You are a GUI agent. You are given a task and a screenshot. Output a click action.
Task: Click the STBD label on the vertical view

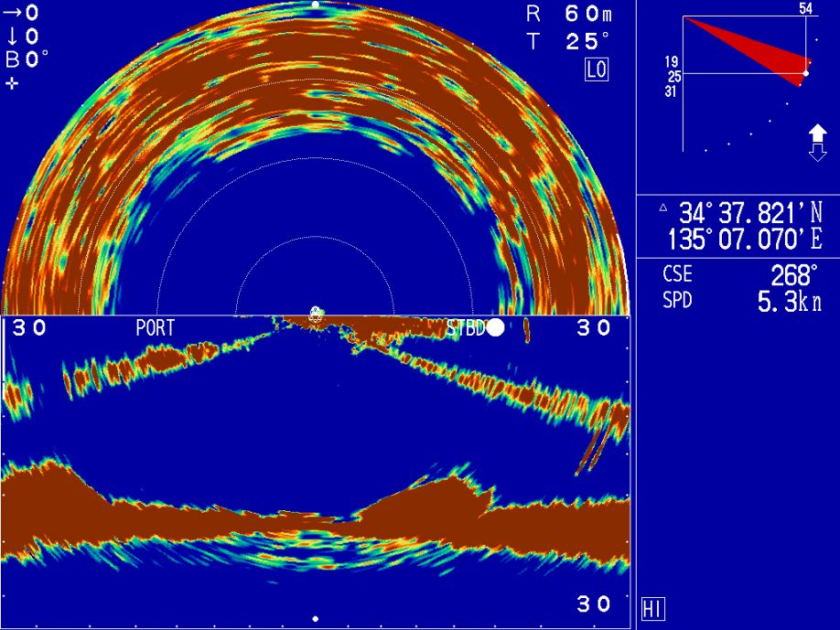[x=465, y=328]
